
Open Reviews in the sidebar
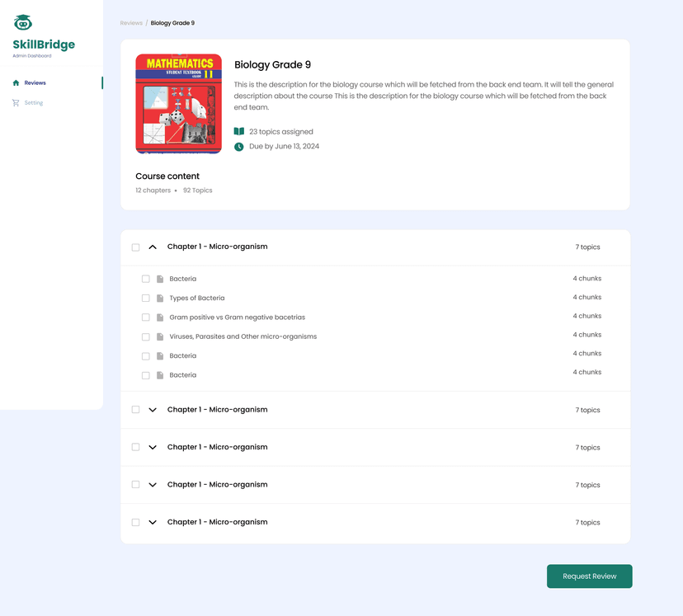35,82
